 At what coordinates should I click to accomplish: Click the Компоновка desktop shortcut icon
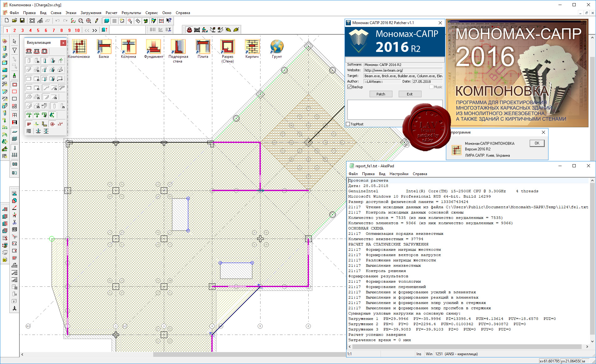[x=79, y=49]
